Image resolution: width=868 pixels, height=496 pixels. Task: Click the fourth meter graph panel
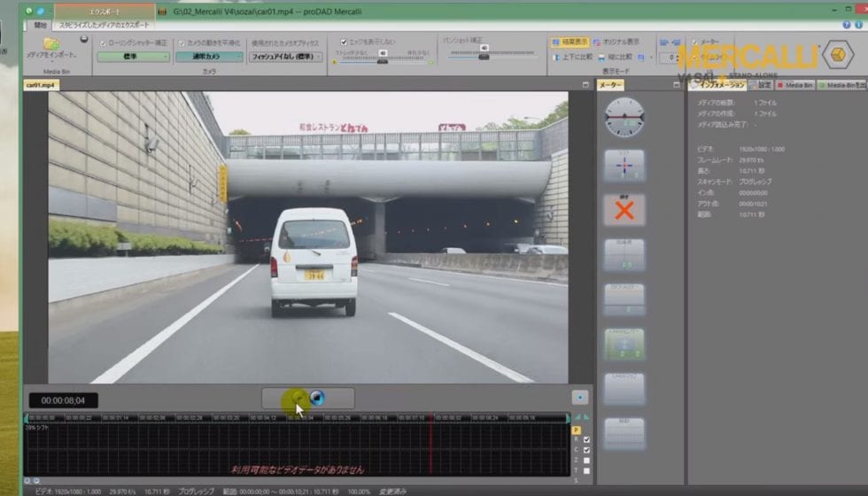[624, 255]
